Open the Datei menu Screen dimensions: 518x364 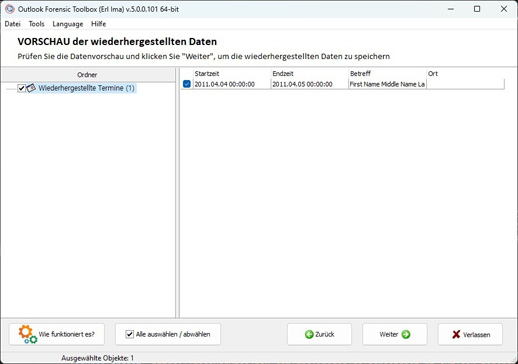[x=13, y=24]
